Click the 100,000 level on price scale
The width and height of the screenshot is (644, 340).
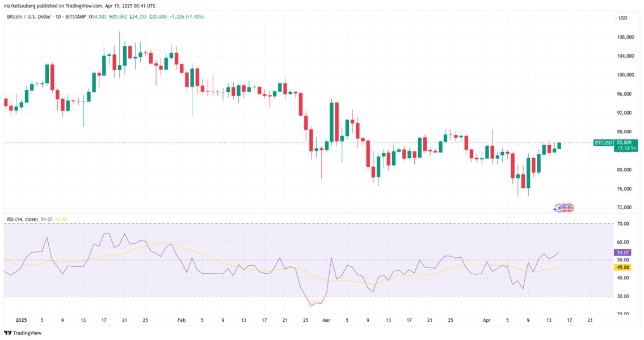[x=625, y=75]
